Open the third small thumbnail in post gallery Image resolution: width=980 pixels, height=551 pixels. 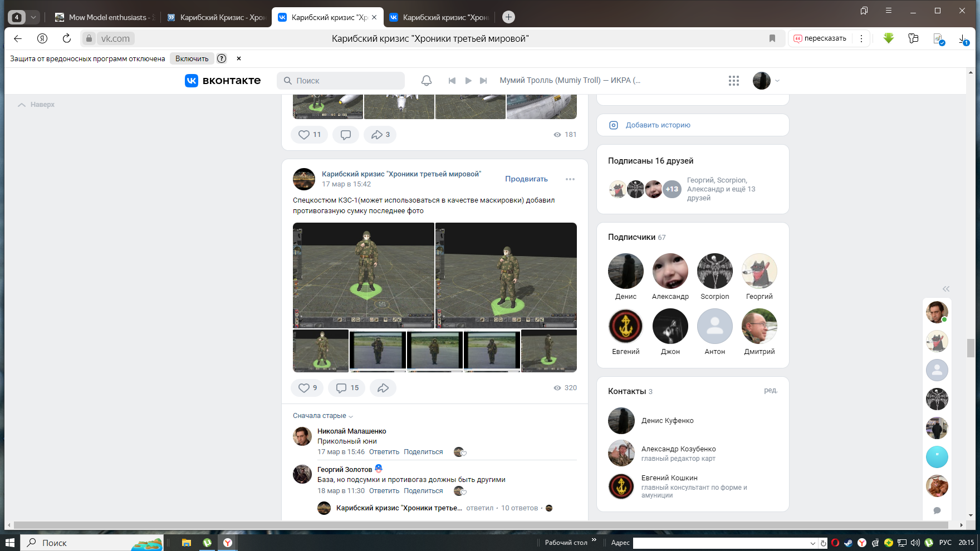point(435,351)
